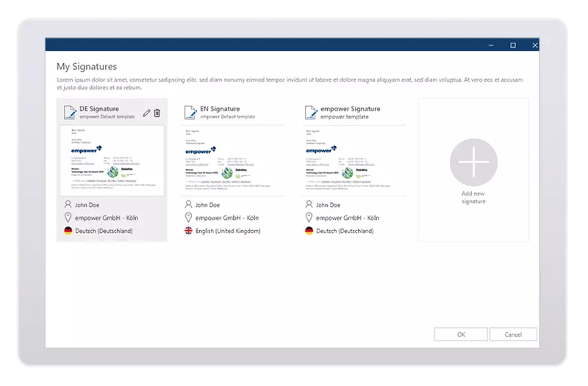Click Deutsch (Deutschland) in DE Signature card
This screenshot has height=386, width=588.
point(104,231)
